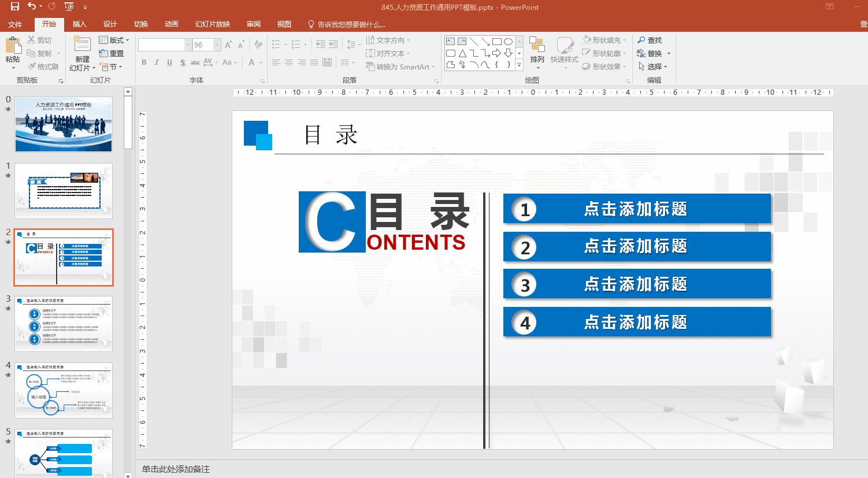Switch to the 幻灯片放映 (Slide Show) tab
868x478 pixels.
pos(213,24)
